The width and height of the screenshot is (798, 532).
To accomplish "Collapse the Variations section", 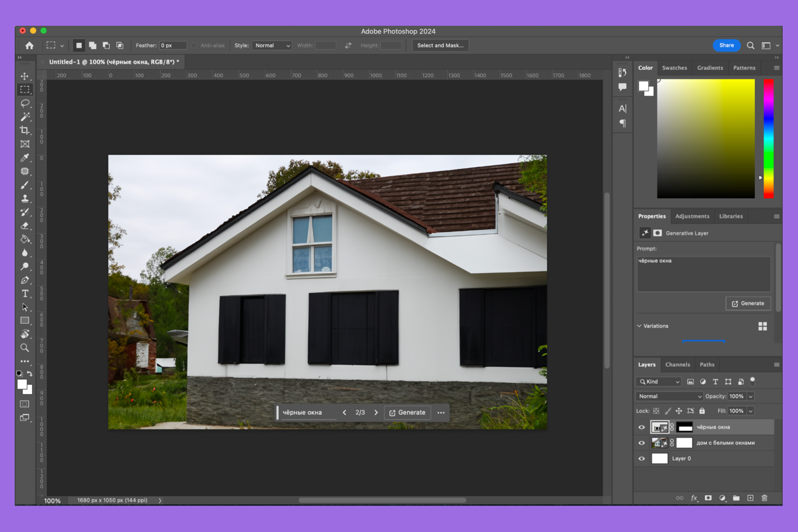I will pos(639,326).
